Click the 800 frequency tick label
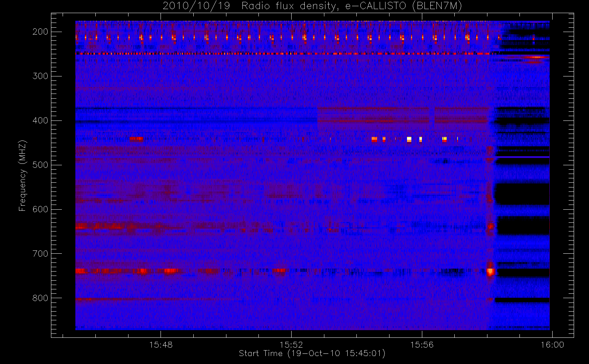The image size is (589, 364). click(x=40, y=298)
